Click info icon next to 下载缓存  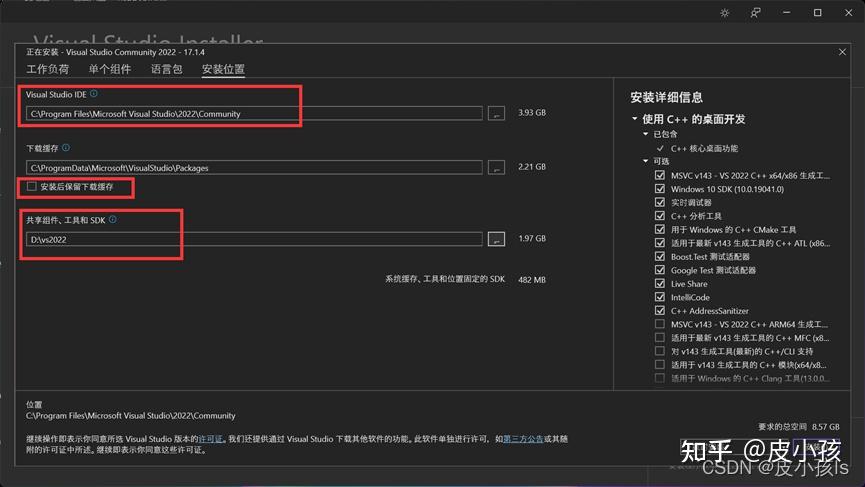[x=67, y=148]
